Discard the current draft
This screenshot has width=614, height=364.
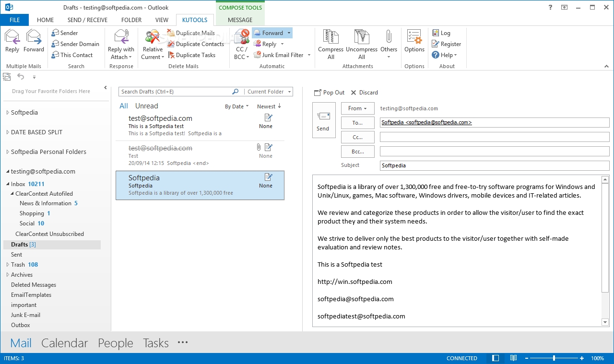pyautogui.click(x=364, y=93)
